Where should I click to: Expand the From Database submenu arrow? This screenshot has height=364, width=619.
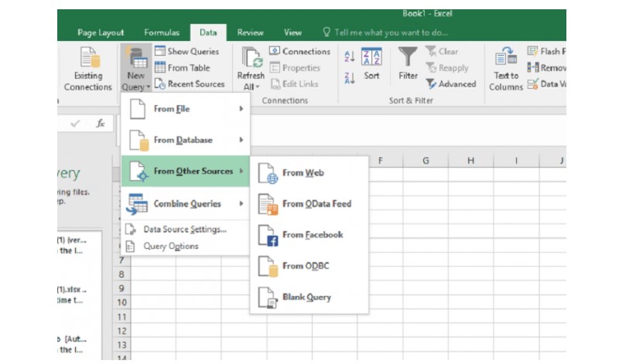pos(241,140)
